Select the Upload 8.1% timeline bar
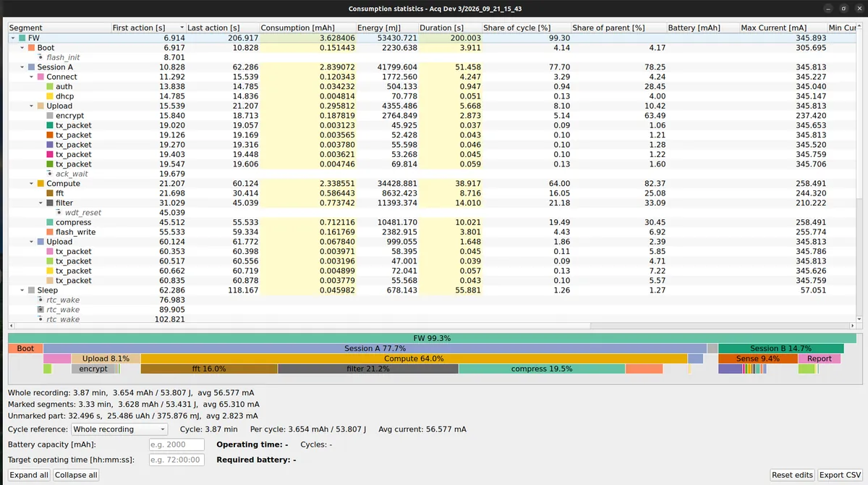Image resolution: width=868 pixels, height=485 pixels. point(106,358)
